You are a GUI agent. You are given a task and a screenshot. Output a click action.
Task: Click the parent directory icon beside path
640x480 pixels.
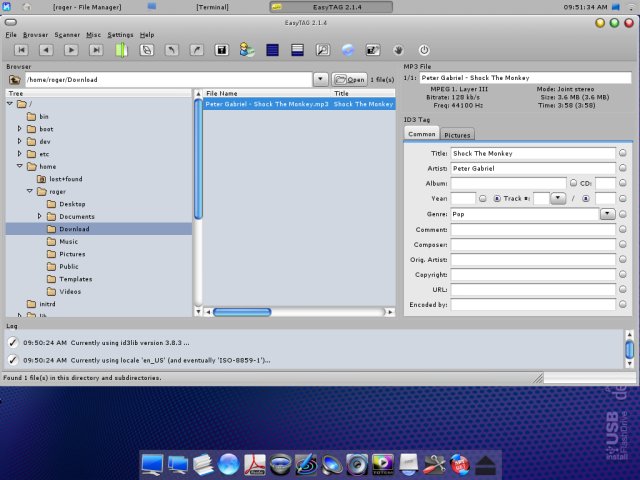[x=15, y=79]
